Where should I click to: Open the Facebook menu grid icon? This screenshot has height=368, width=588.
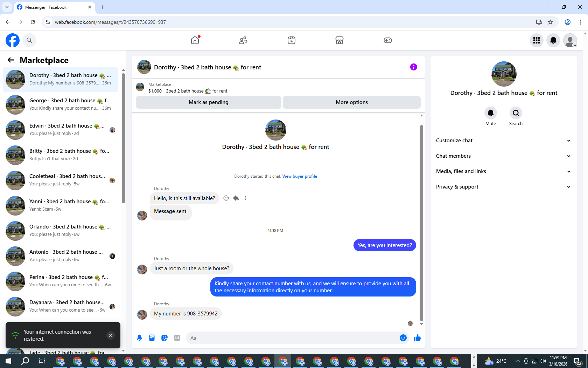tap(537, 40)
